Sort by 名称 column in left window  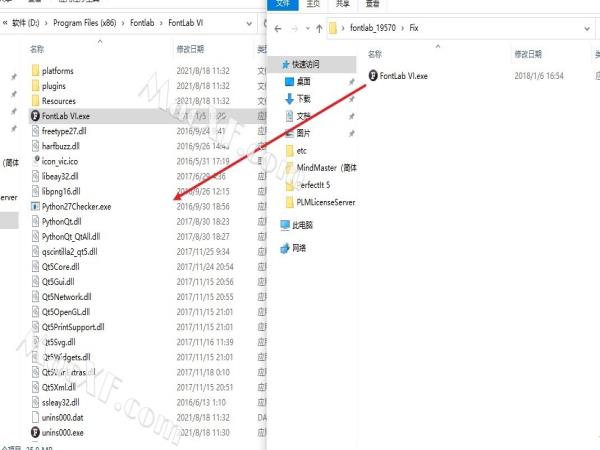pyautogui.click(x=37, y=49)
